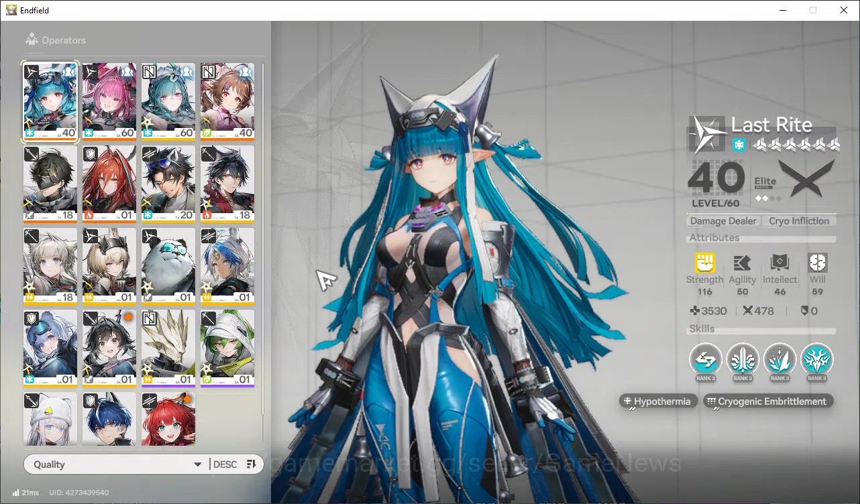Screen dimensions: 860x504
Task: Click the Agility value 50
Action: [743, 292]
